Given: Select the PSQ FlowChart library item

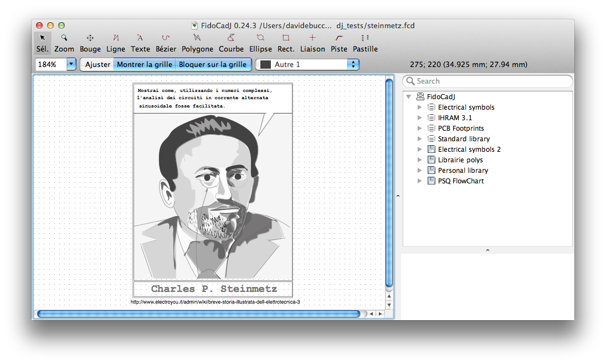Looking at the screenshot, I should [x=460, y=181].
